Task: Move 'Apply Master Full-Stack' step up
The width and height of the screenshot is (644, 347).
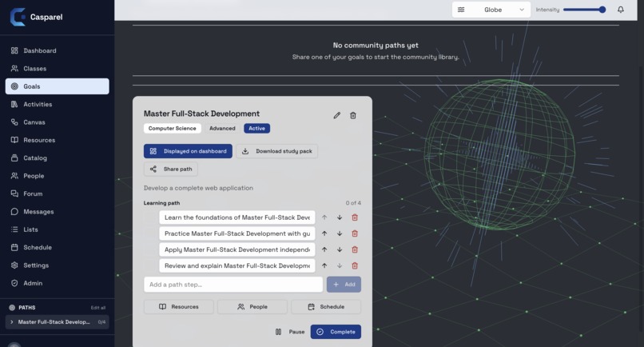Action: 324,249
